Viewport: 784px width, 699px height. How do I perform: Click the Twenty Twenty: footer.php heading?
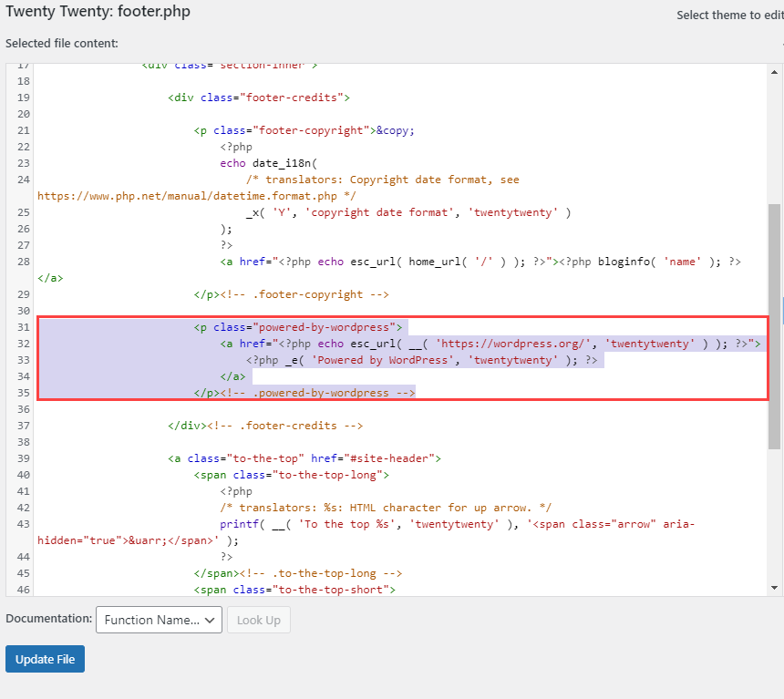(98, 12)
